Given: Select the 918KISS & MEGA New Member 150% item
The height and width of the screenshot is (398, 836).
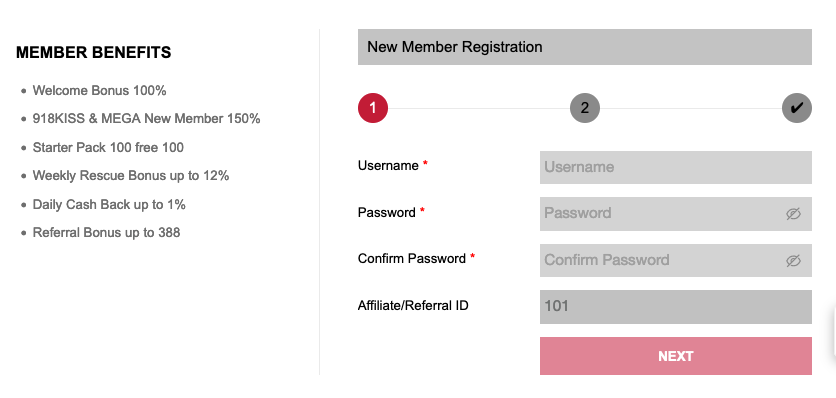Looking at the screenshot, I should [x=147, y=118].
